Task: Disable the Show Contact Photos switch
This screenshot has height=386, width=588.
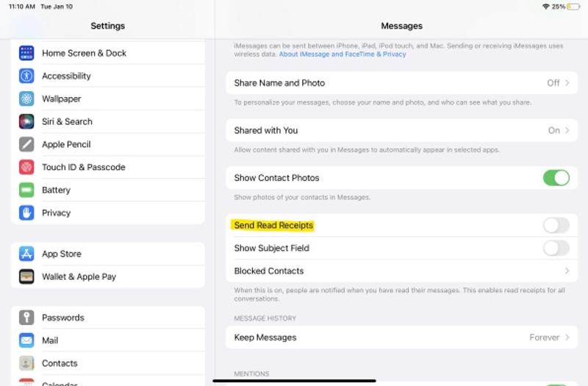Action: click(556, 178)
